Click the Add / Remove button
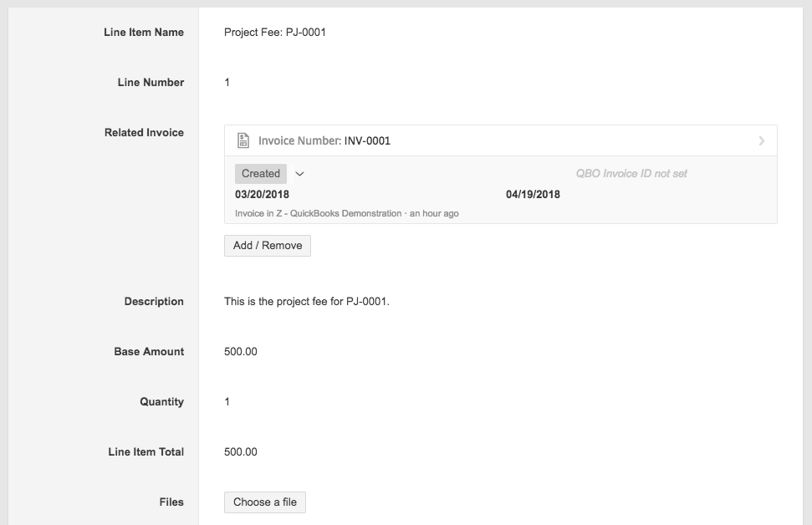The height and width of the screenshot is (525, 812). pyautogui.click(x=268, y=246)
